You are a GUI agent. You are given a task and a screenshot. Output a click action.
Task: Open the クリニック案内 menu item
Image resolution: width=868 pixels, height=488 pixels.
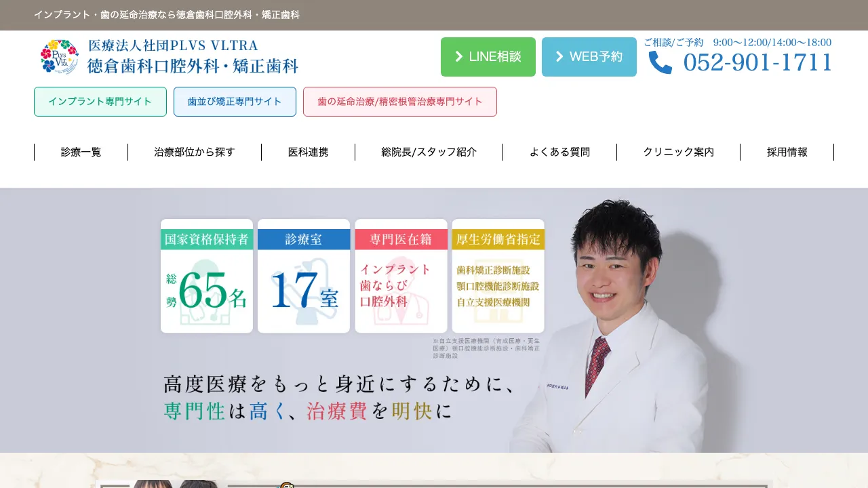click(679, 152)
